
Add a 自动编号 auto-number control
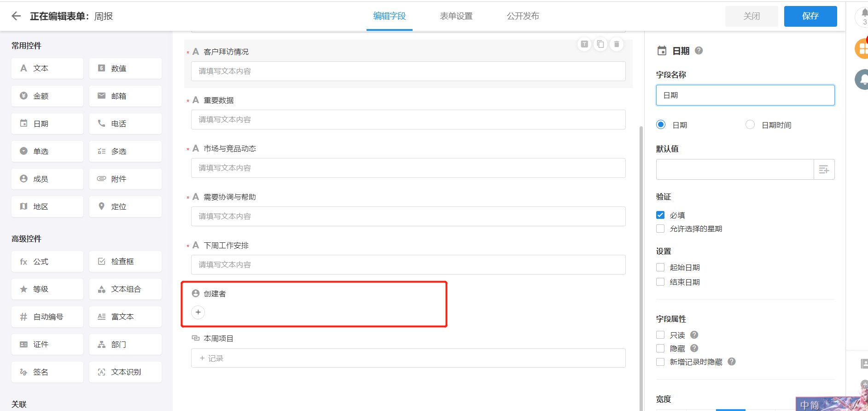point(47,317)
